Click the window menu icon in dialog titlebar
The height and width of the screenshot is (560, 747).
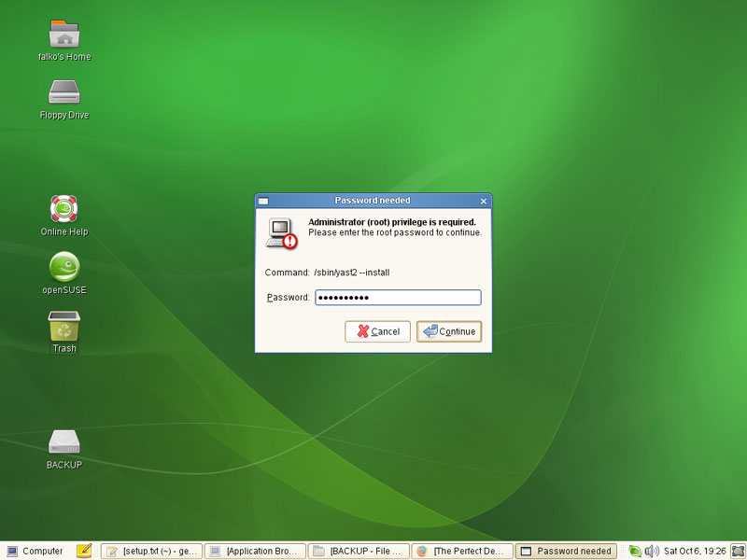[263, 201]
